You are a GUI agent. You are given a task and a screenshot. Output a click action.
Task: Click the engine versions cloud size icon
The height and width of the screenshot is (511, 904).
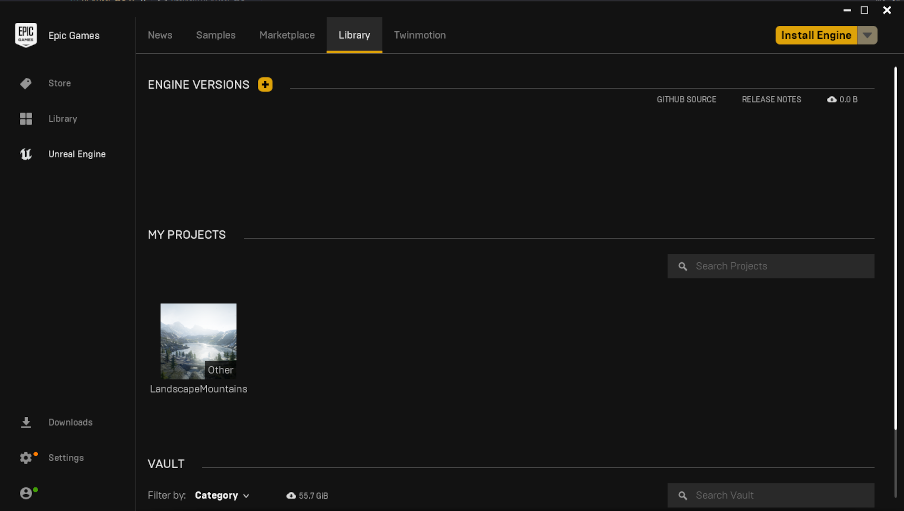coord(831,100)
